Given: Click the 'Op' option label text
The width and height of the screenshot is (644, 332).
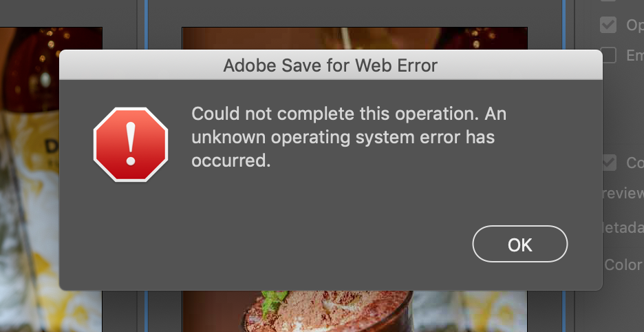Looking at the screenshot, I should point(634,25).
